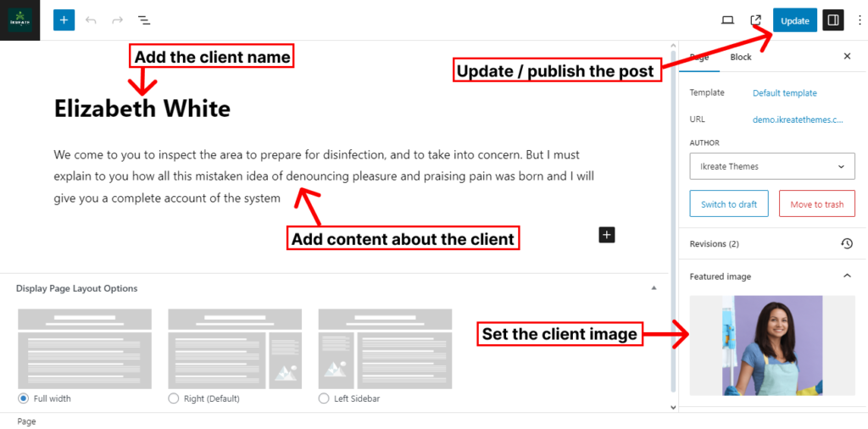Click the blue block inserter plus icon
The width and height of the screenshot is (868, 429).
[x=64, y=20]
